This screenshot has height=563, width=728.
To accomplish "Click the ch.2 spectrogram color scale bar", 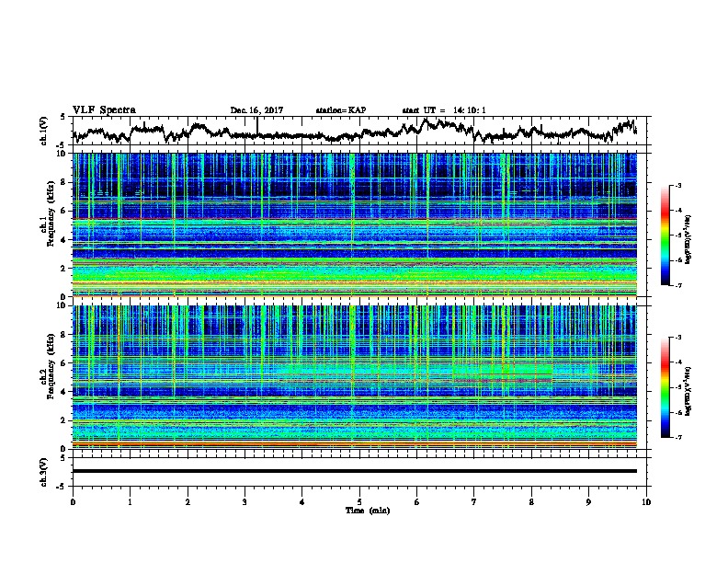I will point(665,387).
